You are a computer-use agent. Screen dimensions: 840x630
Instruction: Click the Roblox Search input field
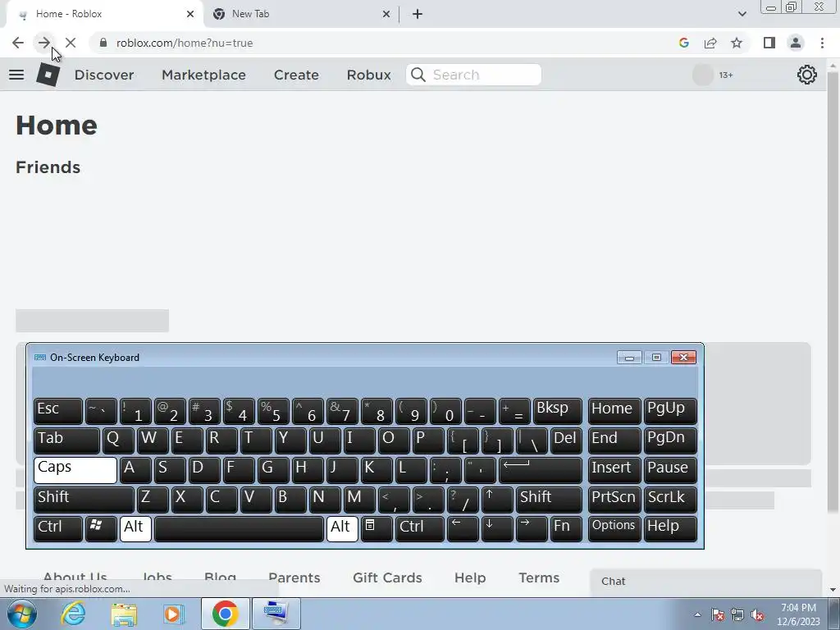pos(473,75)
